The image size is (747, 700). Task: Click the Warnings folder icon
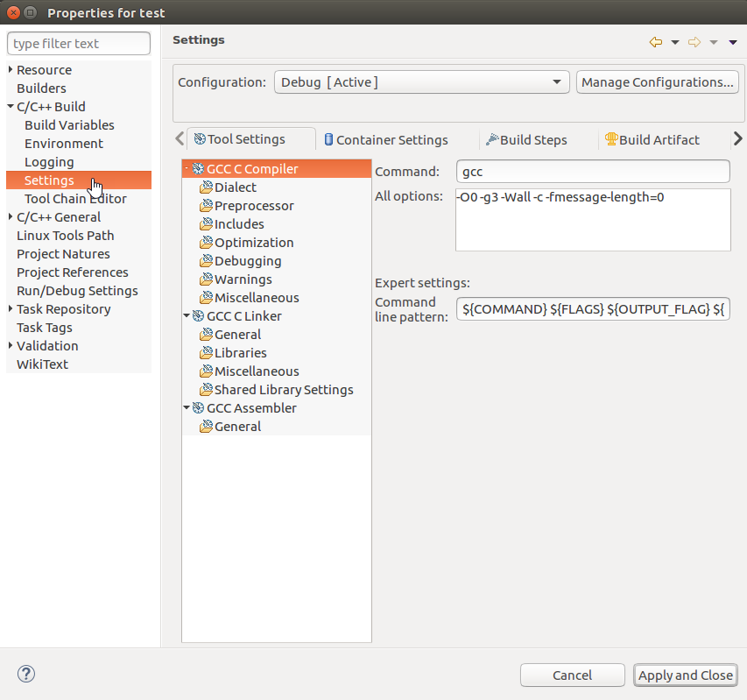tap(206, 279)
